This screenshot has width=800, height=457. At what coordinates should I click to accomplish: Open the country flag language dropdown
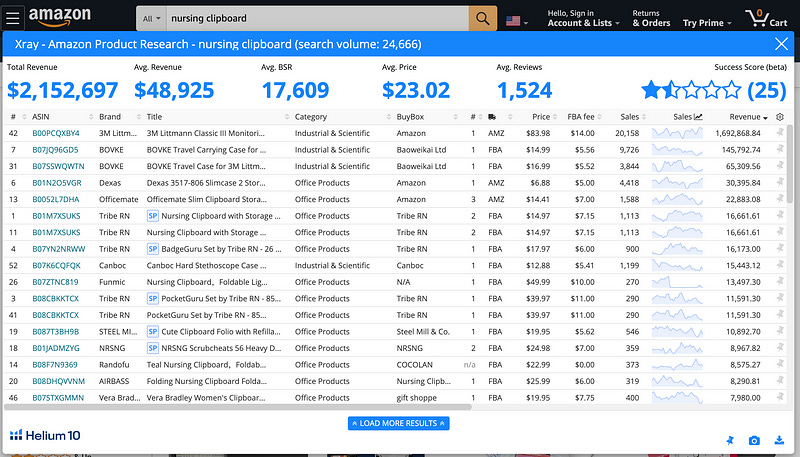pos(516,21)
